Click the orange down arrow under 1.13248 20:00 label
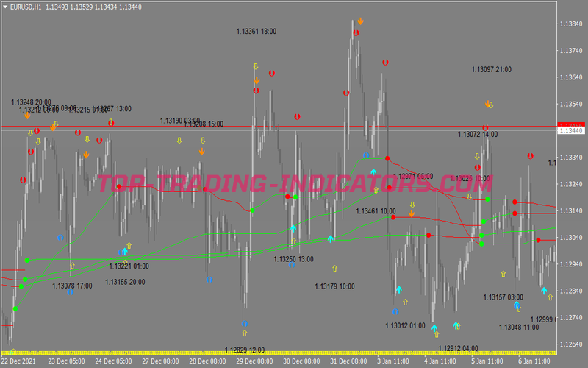 coord(27,116)
